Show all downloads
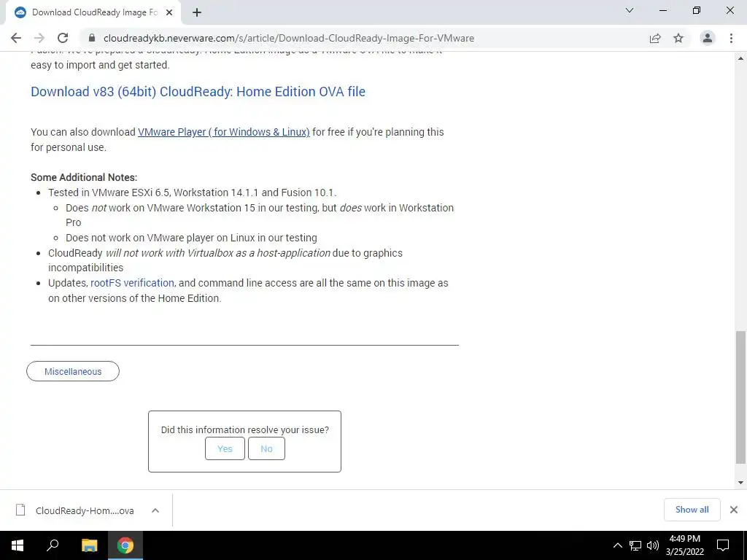This screenshot has width=747, height=560. click(x=692, y=510)
